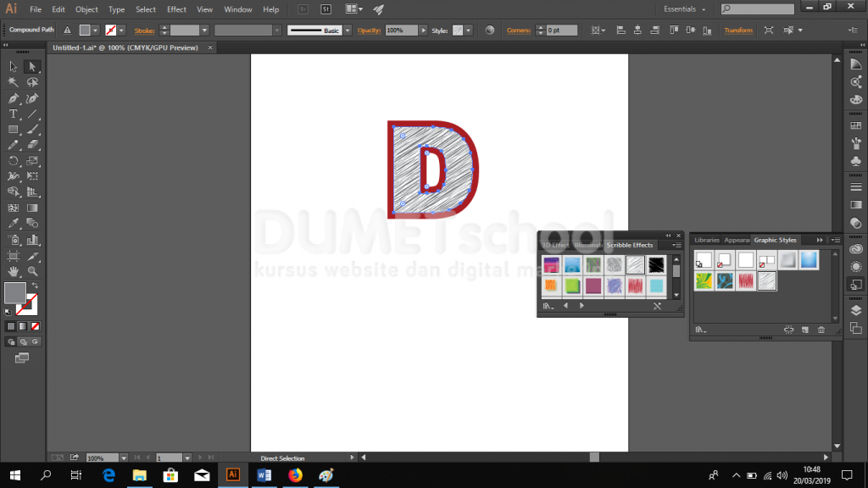
Task: Select the Eyedropper tool
Action: coord(13,224)
